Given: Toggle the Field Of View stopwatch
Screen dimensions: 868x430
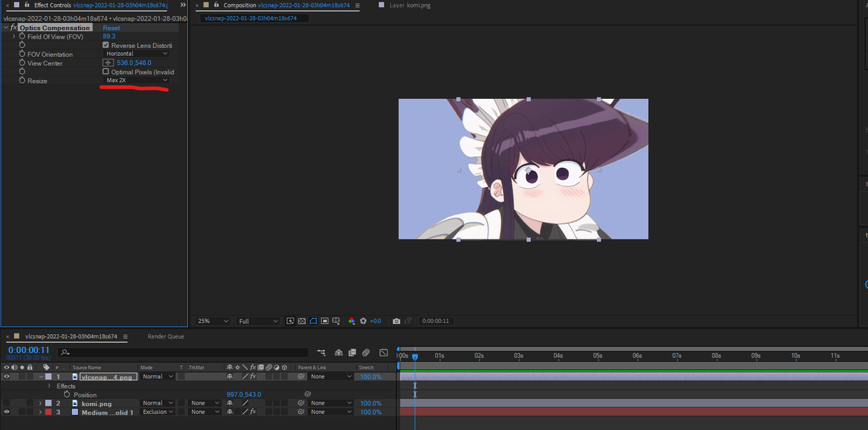Looking at the screenshot, I should [x=22, y=36].
